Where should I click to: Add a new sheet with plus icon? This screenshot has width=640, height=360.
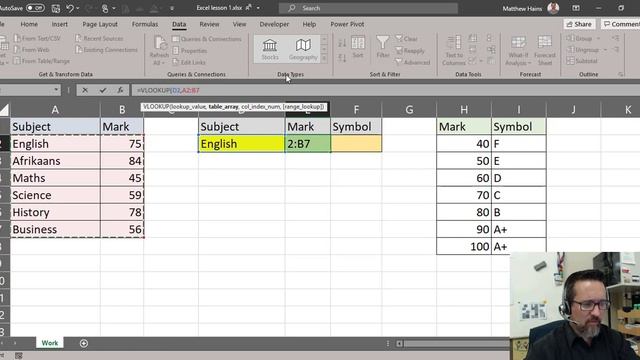click(84, 343)
